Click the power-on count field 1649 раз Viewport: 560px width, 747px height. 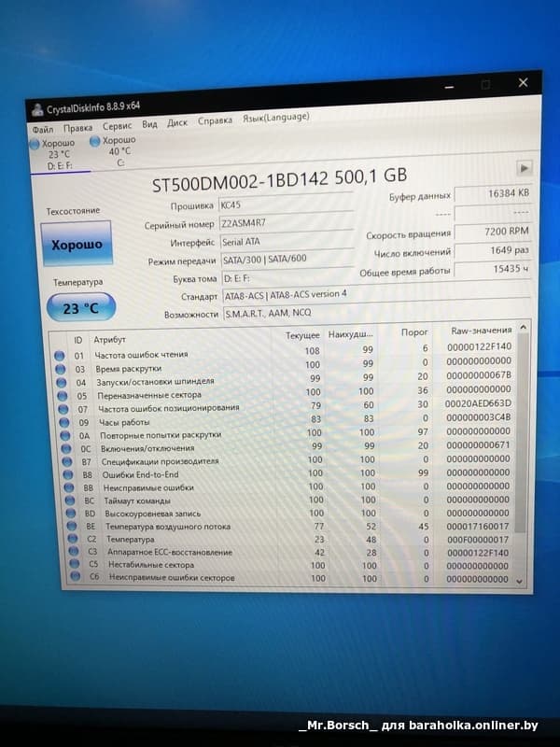[x=493, y=250]
